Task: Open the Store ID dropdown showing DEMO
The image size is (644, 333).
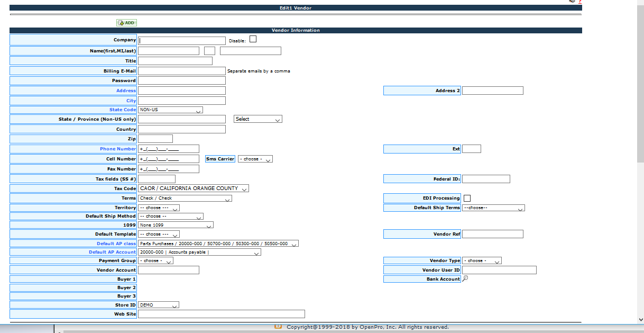Action: [158, 305]
